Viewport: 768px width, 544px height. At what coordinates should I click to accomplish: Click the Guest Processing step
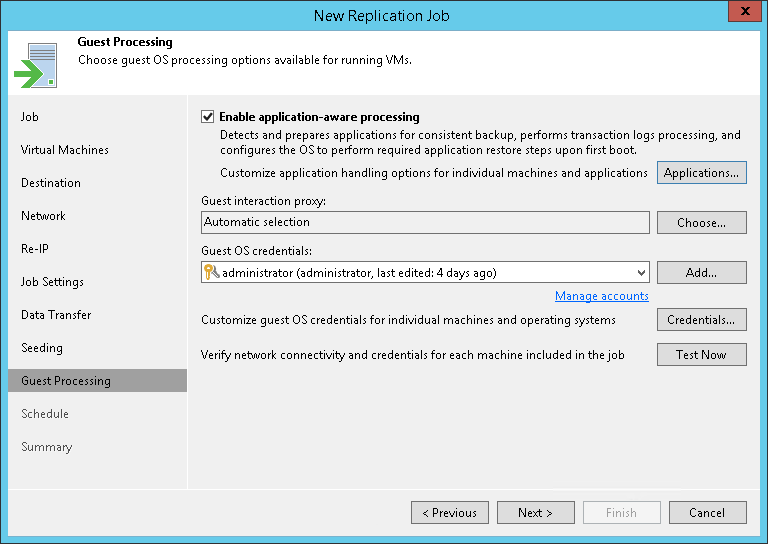click(97, 380)
